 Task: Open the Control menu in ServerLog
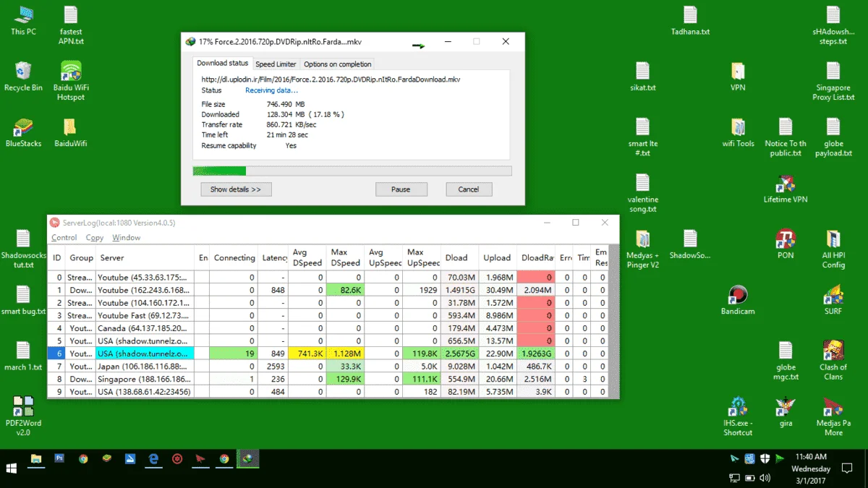click(64, 237)
